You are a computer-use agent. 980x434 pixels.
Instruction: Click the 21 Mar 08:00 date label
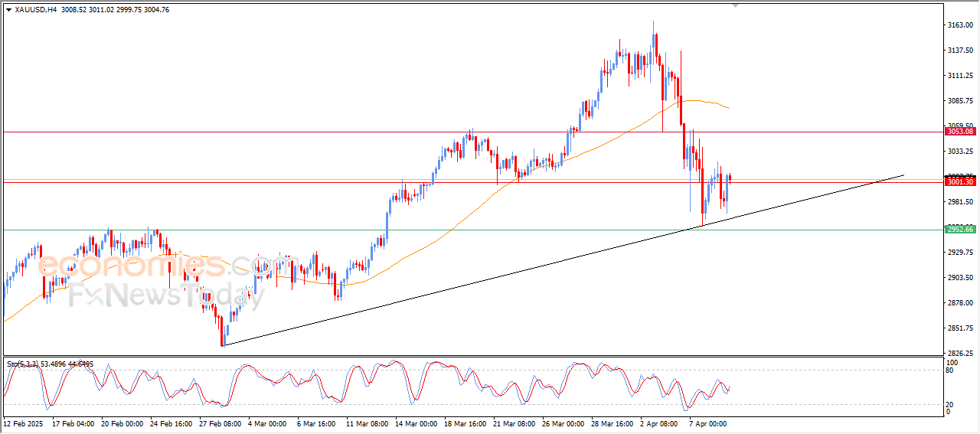[515, 423]
